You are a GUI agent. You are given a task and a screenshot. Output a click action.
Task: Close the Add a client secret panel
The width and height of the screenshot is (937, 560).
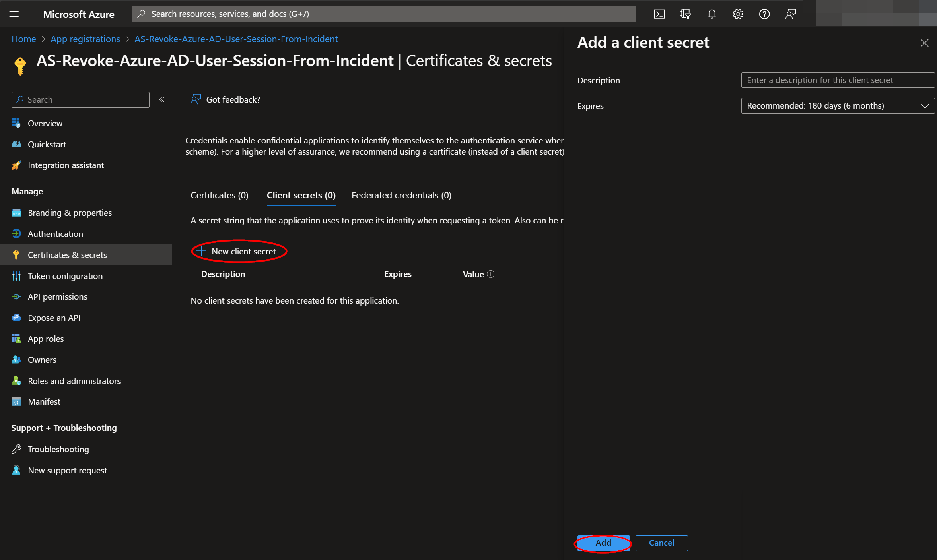click(x=924, y=43)
